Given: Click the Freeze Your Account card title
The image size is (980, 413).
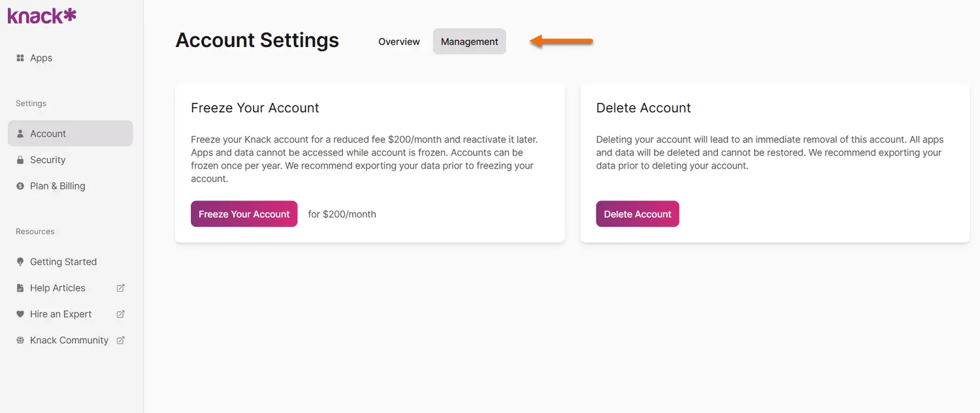Looking at the screenshot, I should tap(255, 108).
